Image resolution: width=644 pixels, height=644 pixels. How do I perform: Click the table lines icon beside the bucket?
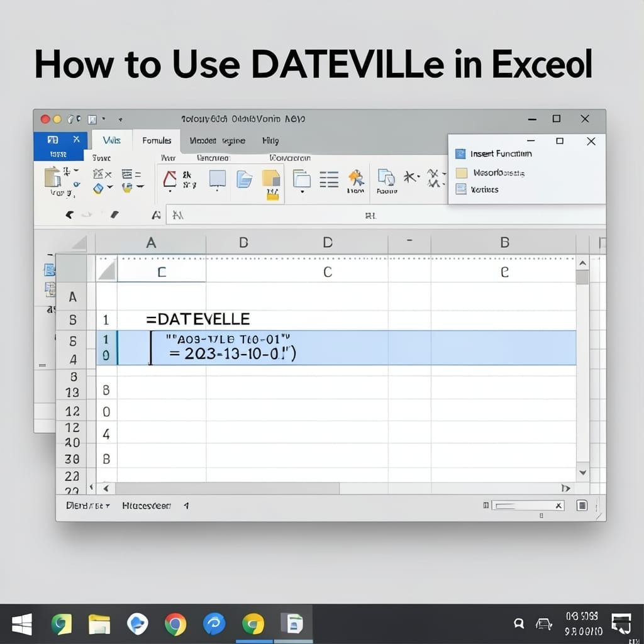click(x=127, y=174)
